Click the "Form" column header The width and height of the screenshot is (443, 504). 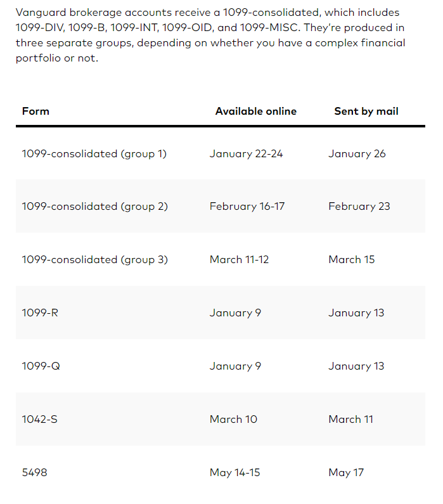35,111
